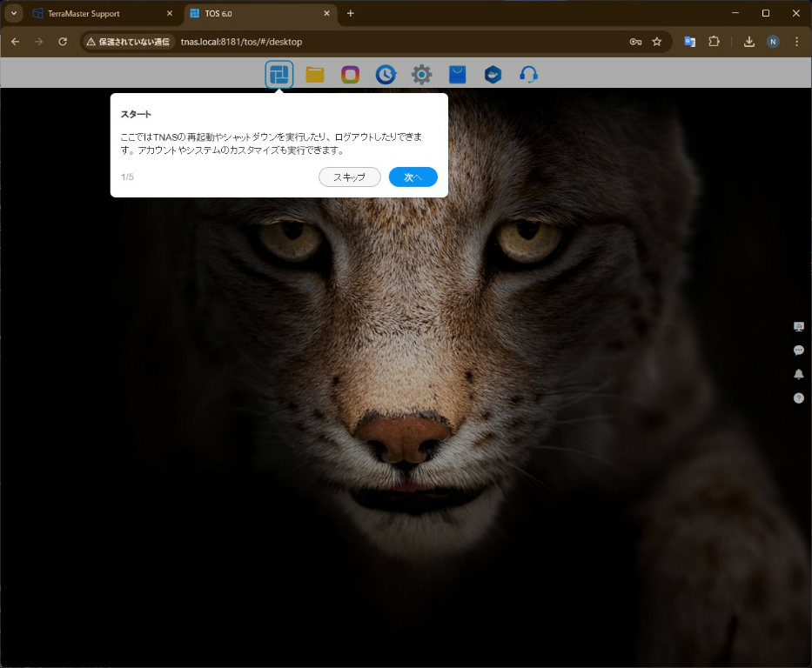Open the yellow File Manager folder icon

tap(315, 75)
